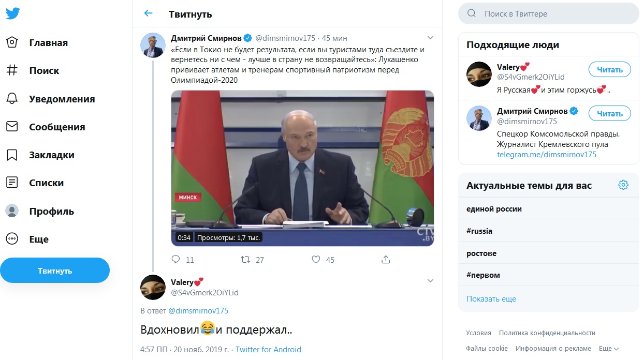Click the share upload icon under the video
This screenshot has height=360, width=644.
click(386, 260)
